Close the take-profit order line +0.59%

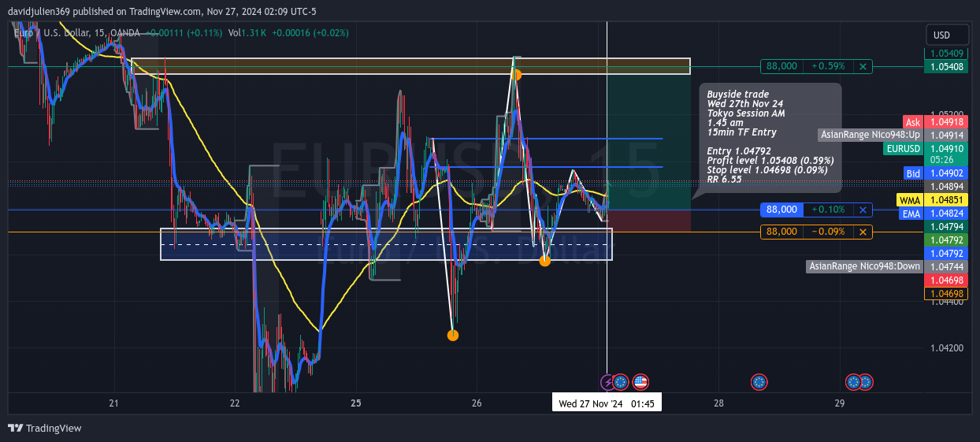[863, 67]
